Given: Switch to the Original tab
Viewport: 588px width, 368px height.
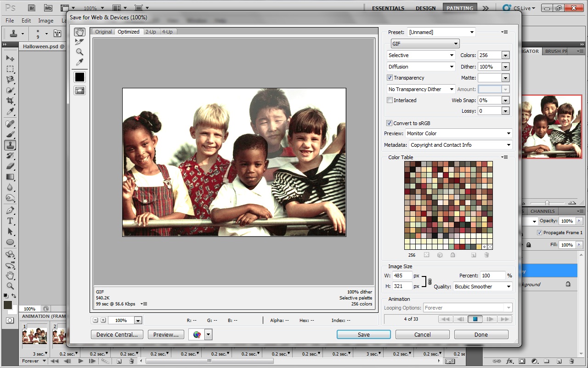Looking at the screenshot, I should tap(103, 32).
